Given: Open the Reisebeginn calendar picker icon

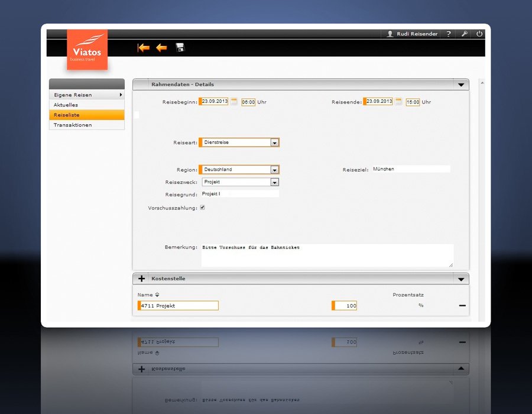Looking at the screenshot, I should [233, 102].
